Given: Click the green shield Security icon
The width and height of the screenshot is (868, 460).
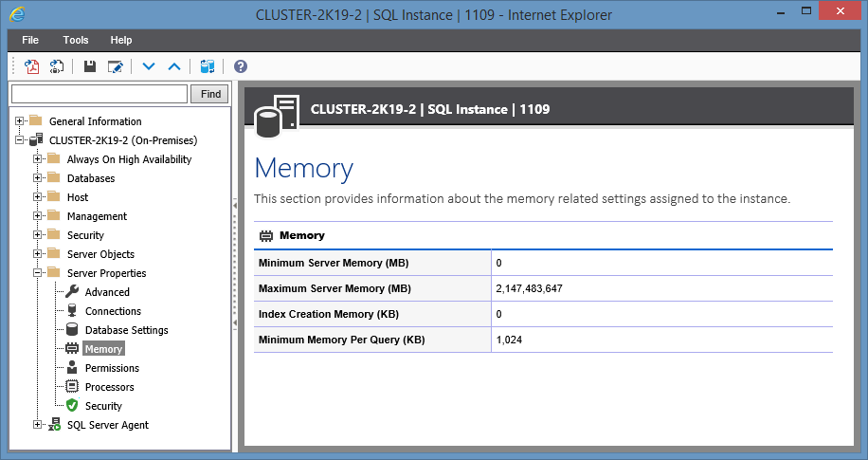Looking at the screenshot, I should (72, 405).
